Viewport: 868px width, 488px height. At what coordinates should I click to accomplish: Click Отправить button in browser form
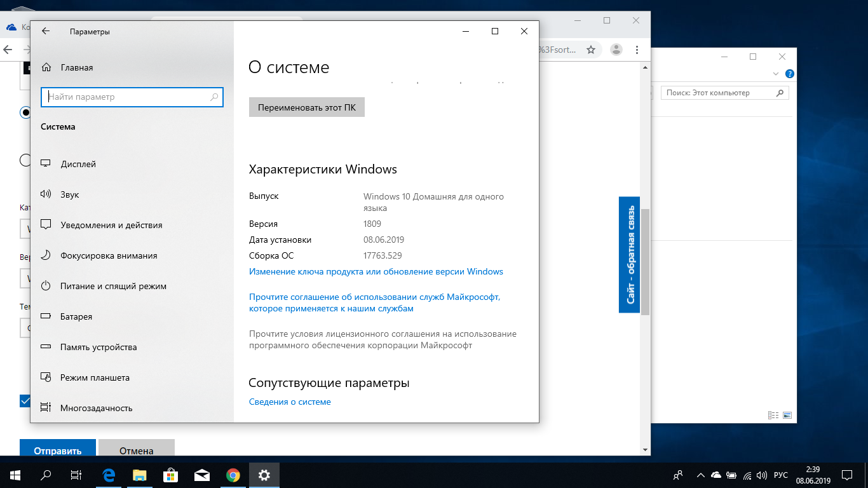(x=58, y=449)
